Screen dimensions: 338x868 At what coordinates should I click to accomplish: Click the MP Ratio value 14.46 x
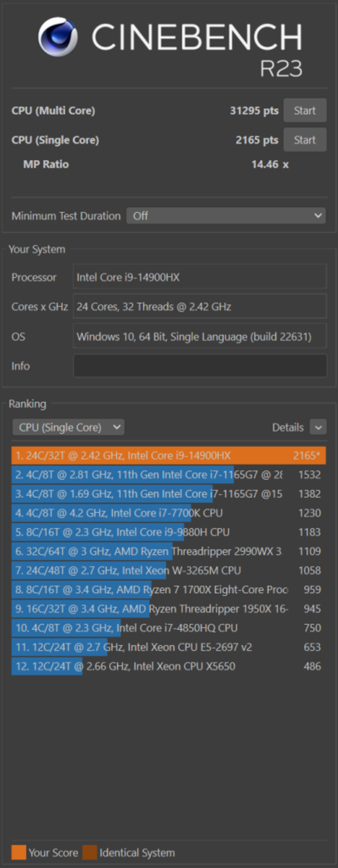pyautogui.click(x=270, y=164)
